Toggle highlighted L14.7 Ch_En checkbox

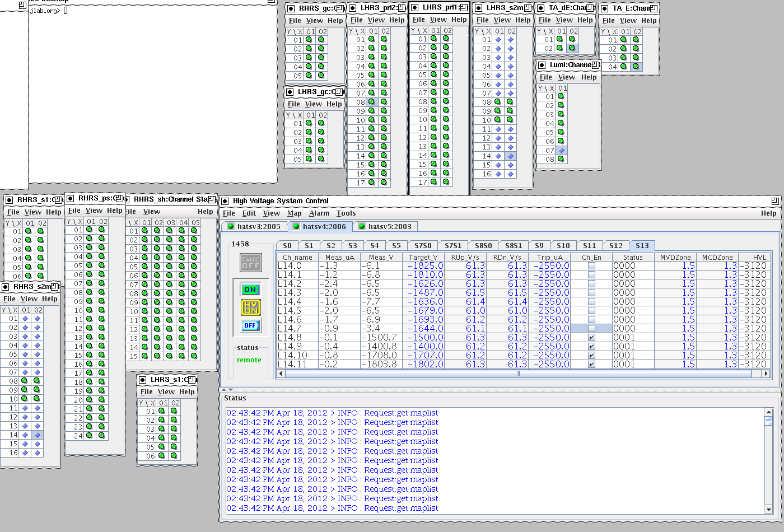[x=591, y=329]
